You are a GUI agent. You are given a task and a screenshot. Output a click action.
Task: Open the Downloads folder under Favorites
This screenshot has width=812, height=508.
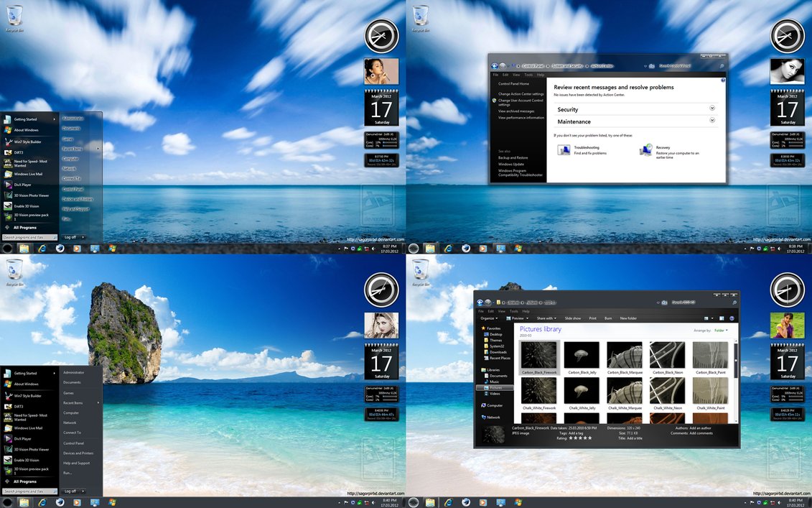[498, 352]
